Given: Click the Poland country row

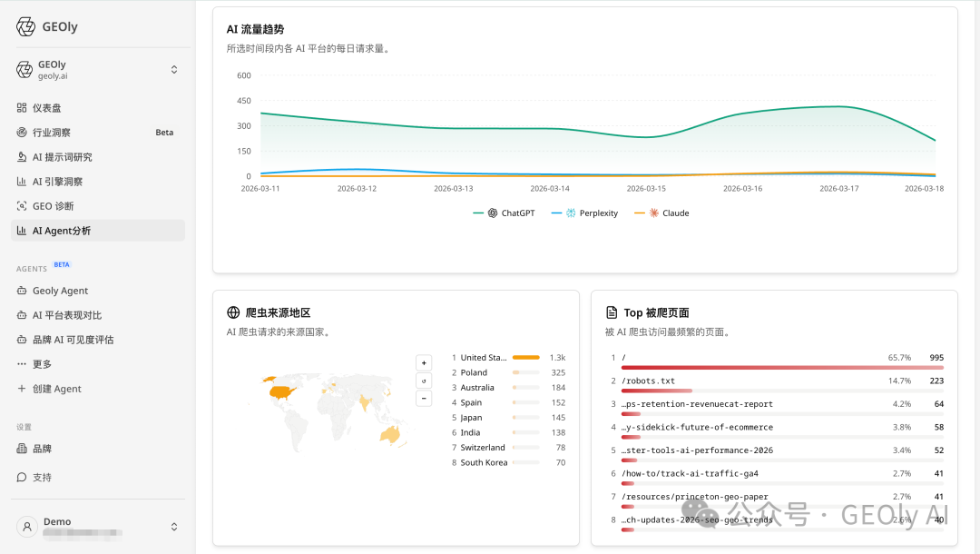Looking at the screenshot, I should point(509,372).
